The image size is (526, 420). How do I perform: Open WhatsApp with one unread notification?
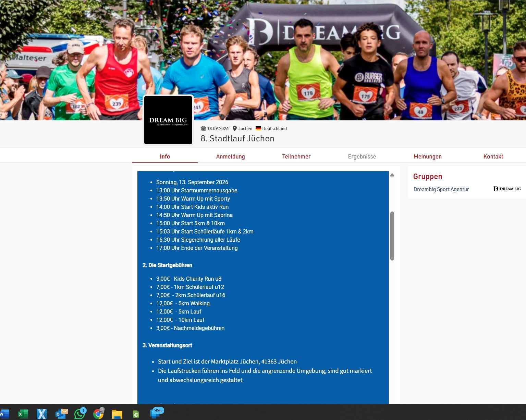tap(80, 414)
